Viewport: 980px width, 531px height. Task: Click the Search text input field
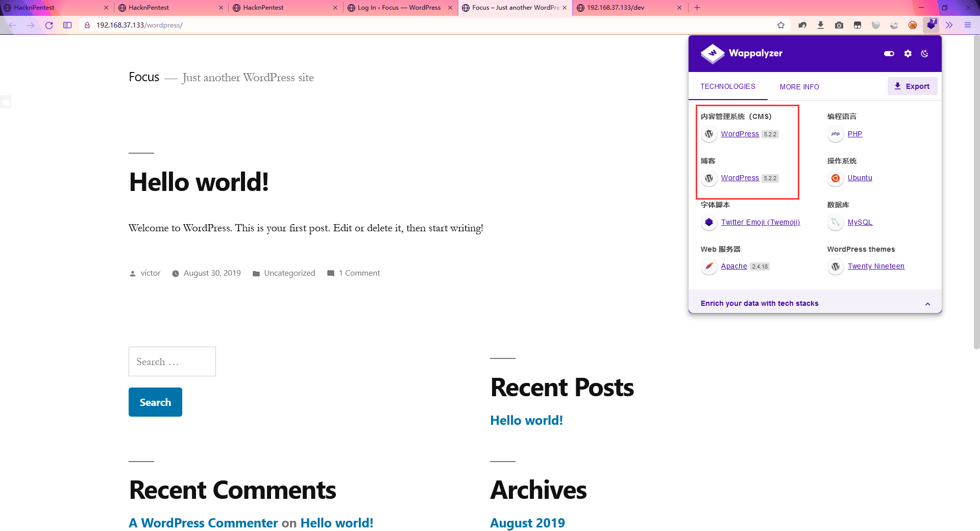[x=172, y=361]
